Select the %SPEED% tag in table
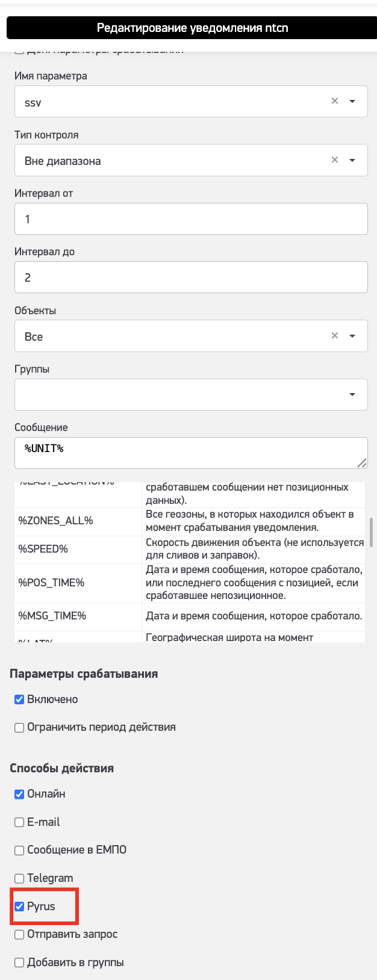The width and height of the screenshot is (377, 980). click(x=43, y=550)
